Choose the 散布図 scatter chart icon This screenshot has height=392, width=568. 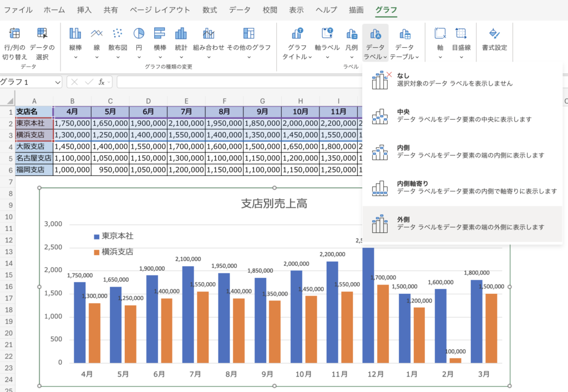[118, 34]
